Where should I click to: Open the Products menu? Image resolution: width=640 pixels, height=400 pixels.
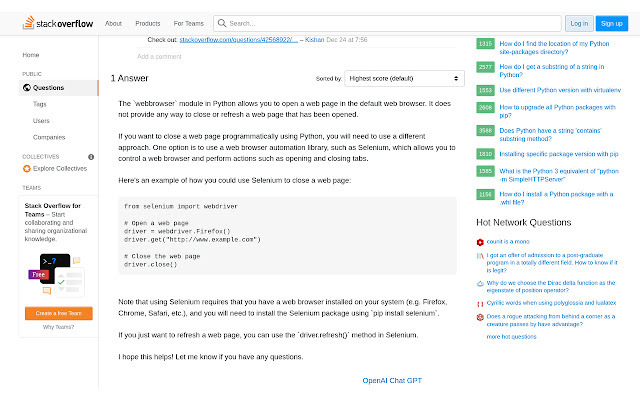click(x=148, y=23)
